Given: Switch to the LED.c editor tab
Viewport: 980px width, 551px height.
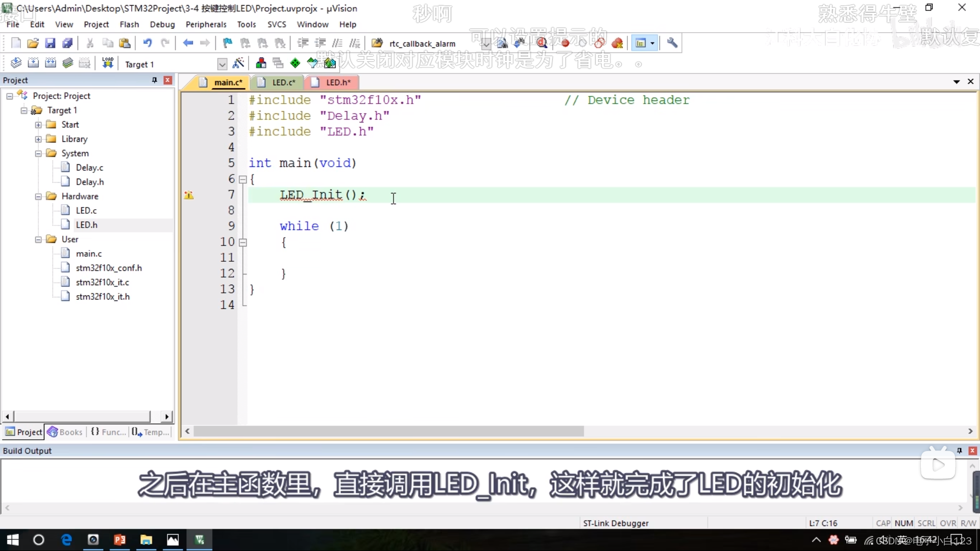Looking at the screenshot, I should click(x=283, y=82).
